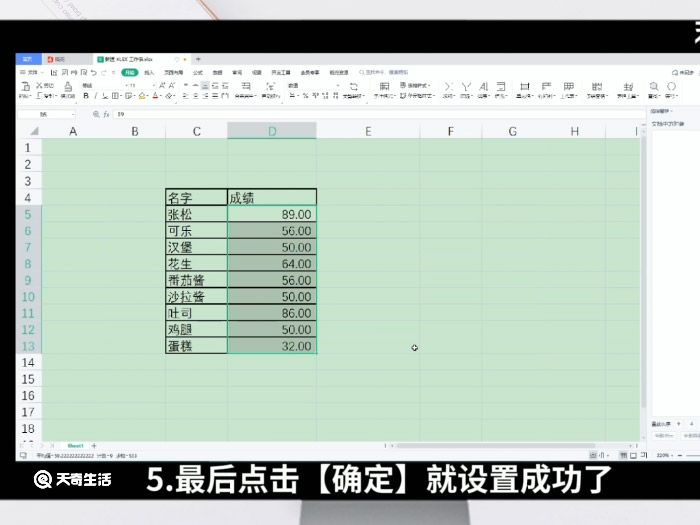Decrease font size with the smaller A icon
This screenshot has height=525, width=700.
point(172,85)
